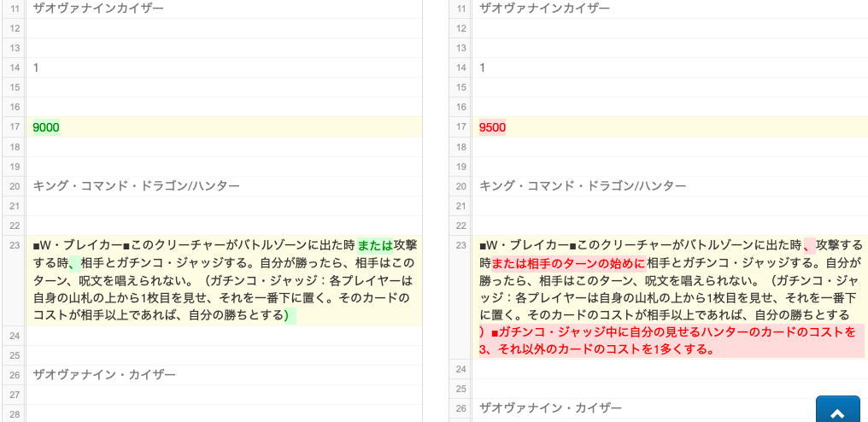Image resolution: width=868 pixels, height=422 pixels.
Task: Click line number 23 in right pane gutter
Action: coord(460,245)
